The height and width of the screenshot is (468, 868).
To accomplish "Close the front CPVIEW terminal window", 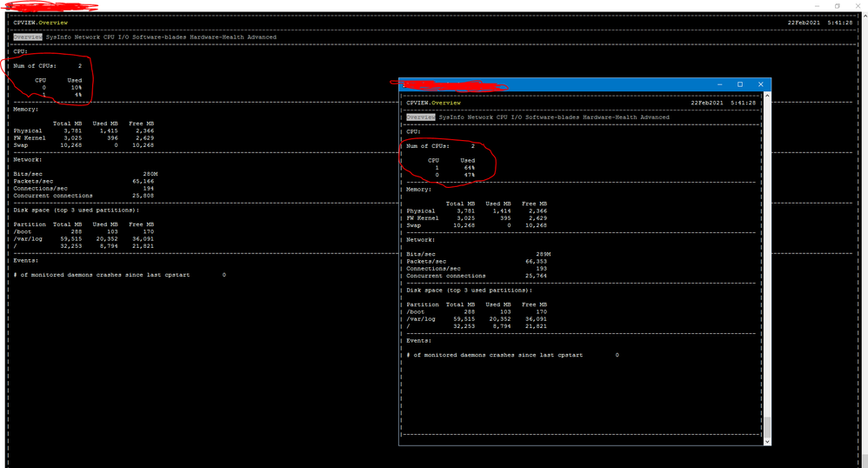I will (x=760, y=84).
